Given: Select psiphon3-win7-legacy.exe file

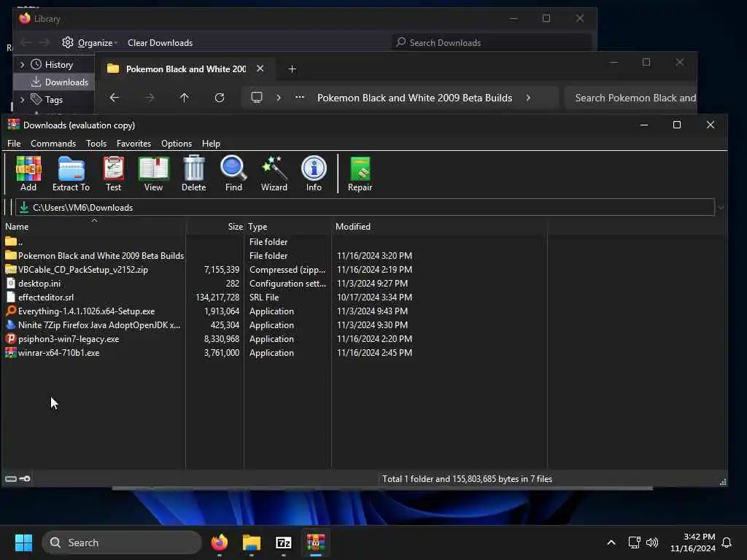Looking at the screenshot, I should tap(63, 339).
